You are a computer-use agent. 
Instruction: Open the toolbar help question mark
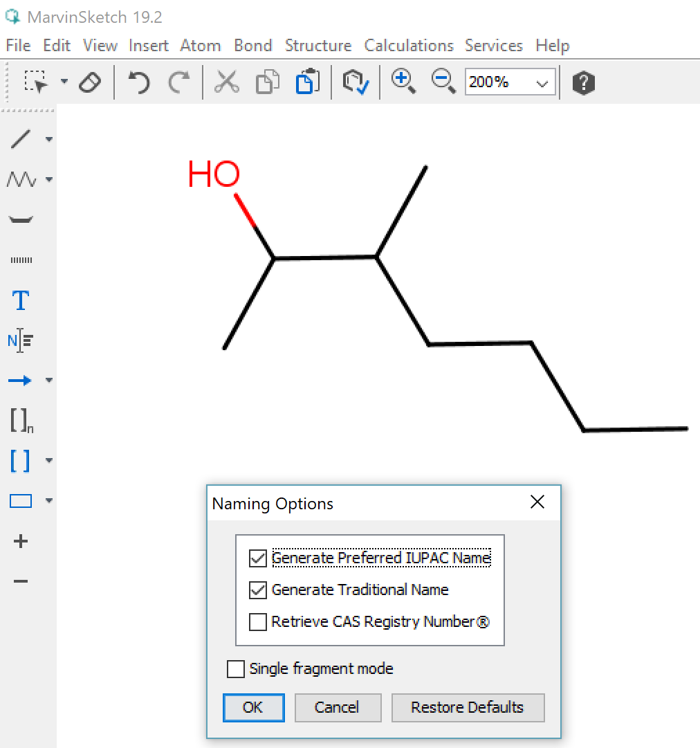click(x=583, y=83)
